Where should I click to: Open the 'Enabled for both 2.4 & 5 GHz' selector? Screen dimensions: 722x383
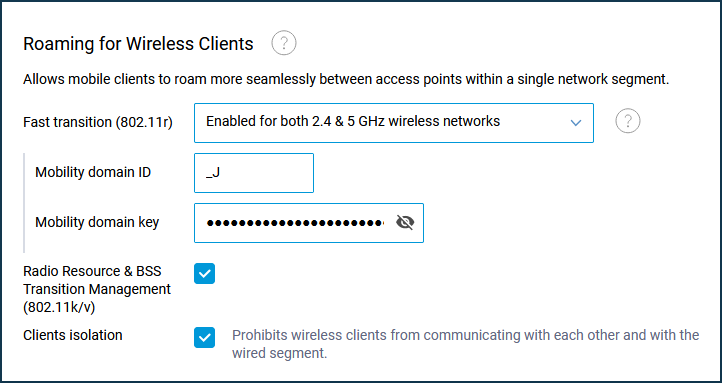394,123
